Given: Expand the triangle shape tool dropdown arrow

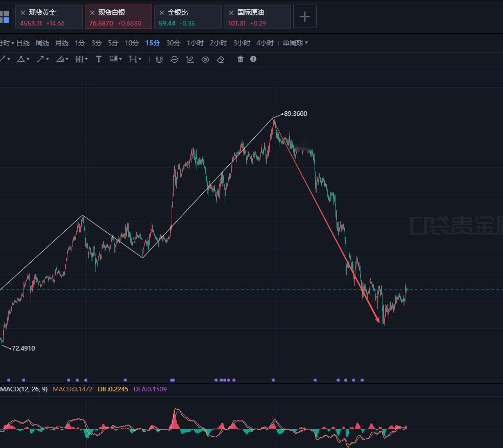Looking at the screenshot, I should (x=28, y=59).
